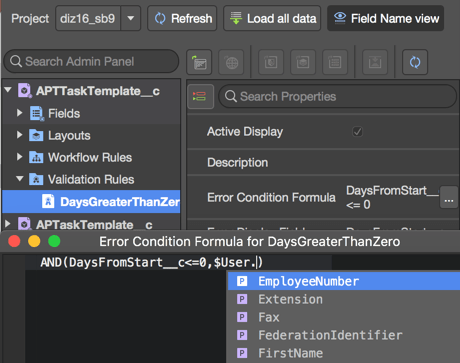Click the Workflow Rules folder icon
This screenshot has width=460, height=363.
pos(36,157)
